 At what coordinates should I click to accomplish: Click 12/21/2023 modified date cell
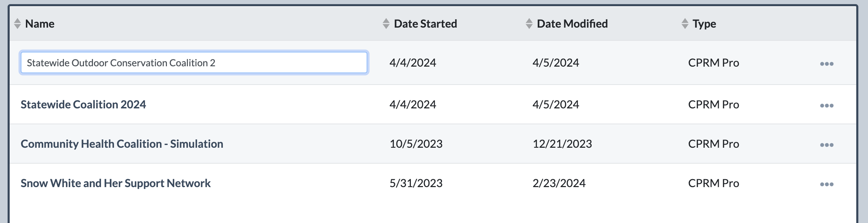point(562,144)
